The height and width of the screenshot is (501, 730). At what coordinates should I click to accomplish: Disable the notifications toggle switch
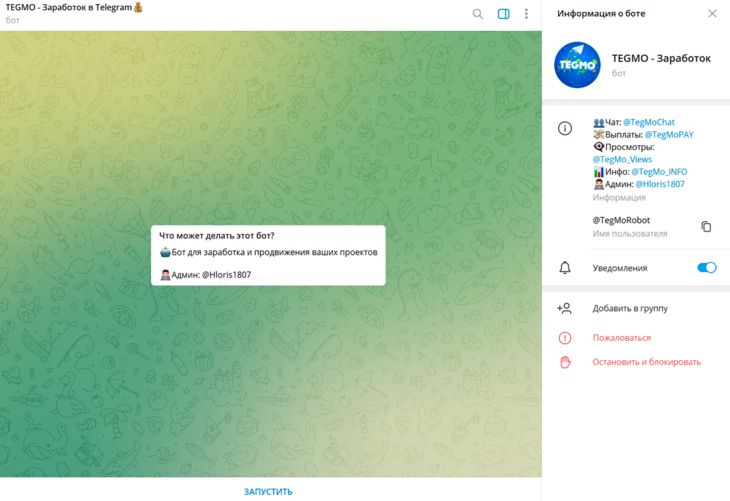click(706, 268)
